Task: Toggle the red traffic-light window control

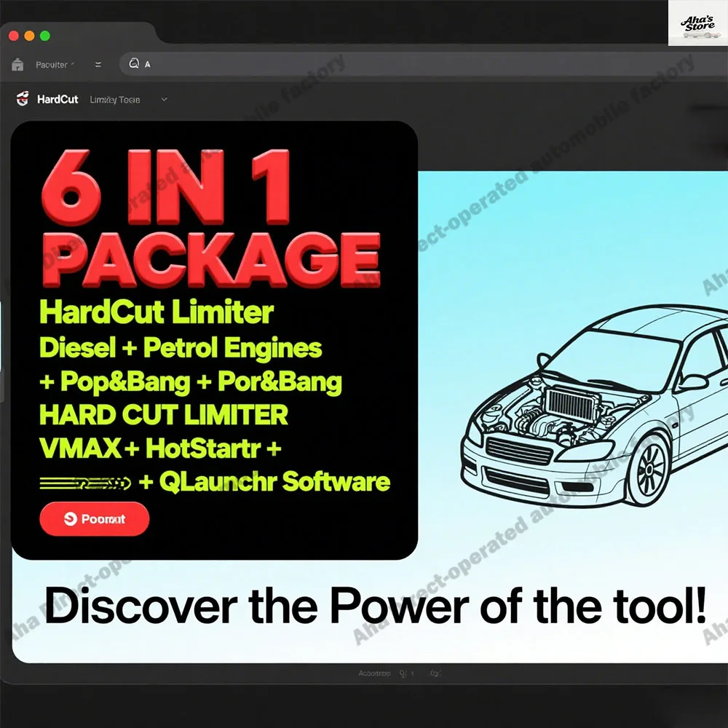Action: [14, 34]
